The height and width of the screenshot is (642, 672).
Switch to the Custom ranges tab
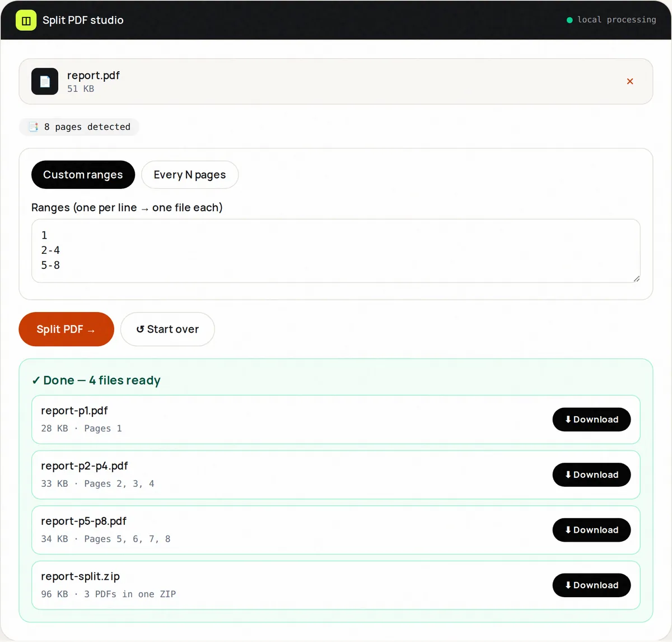[83, 175]
